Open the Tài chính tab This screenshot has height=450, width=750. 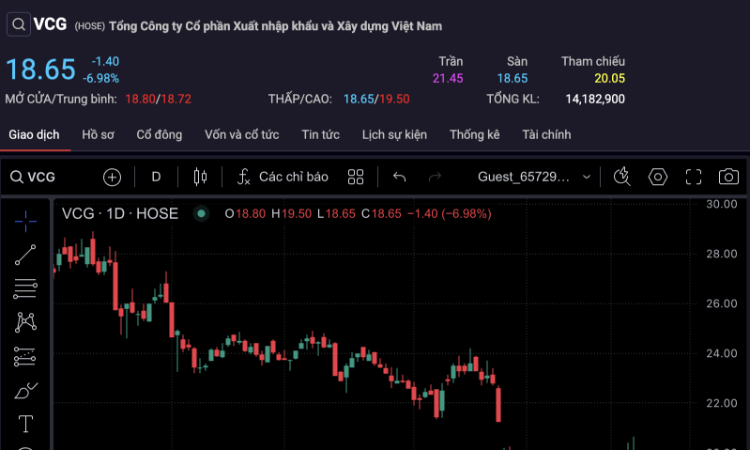tap(546, 134)
